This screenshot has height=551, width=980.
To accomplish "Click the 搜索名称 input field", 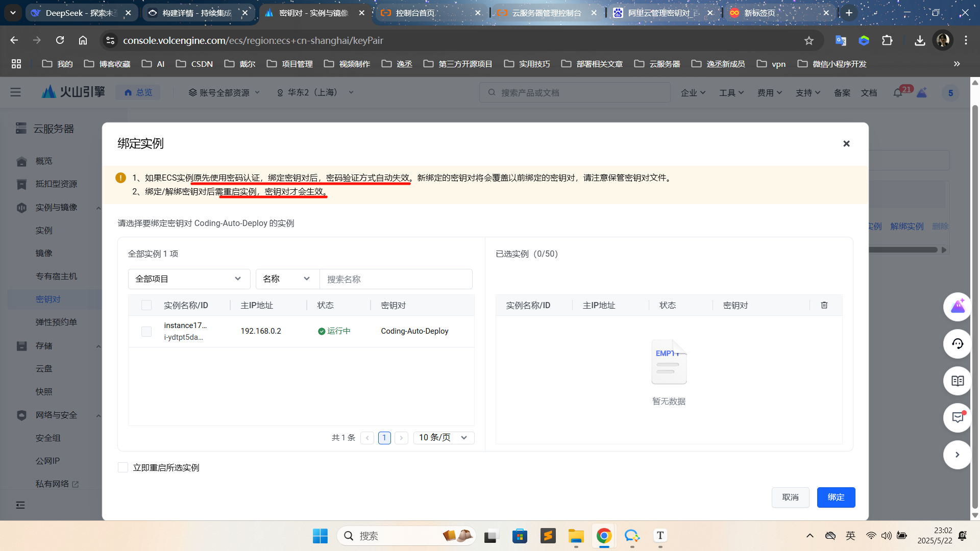I will 396,279.
